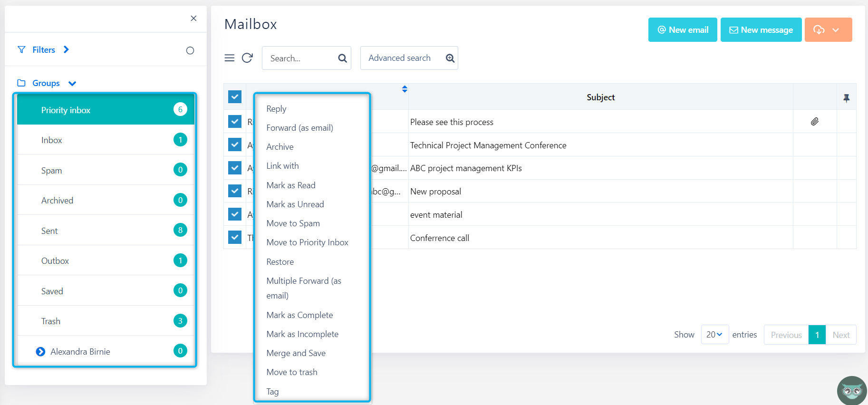Click the 'event material' subject text
The height and width of the screenshot is (405, 868).
tap(436, 215)
